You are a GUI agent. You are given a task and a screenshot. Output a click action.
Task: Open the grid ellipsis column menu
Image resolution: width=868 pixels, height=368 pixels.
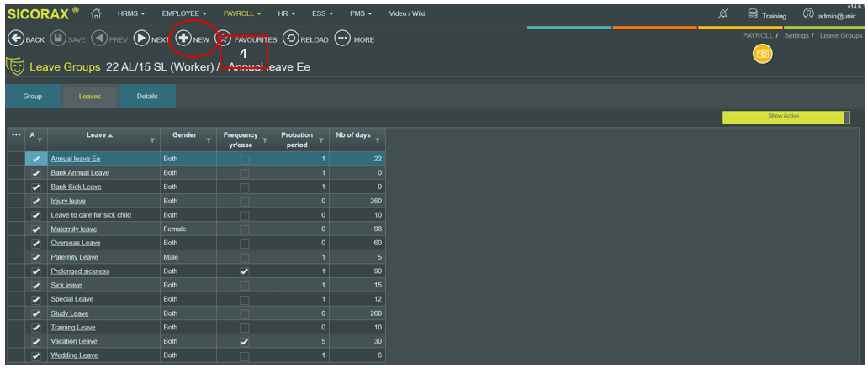pos(16,135)
